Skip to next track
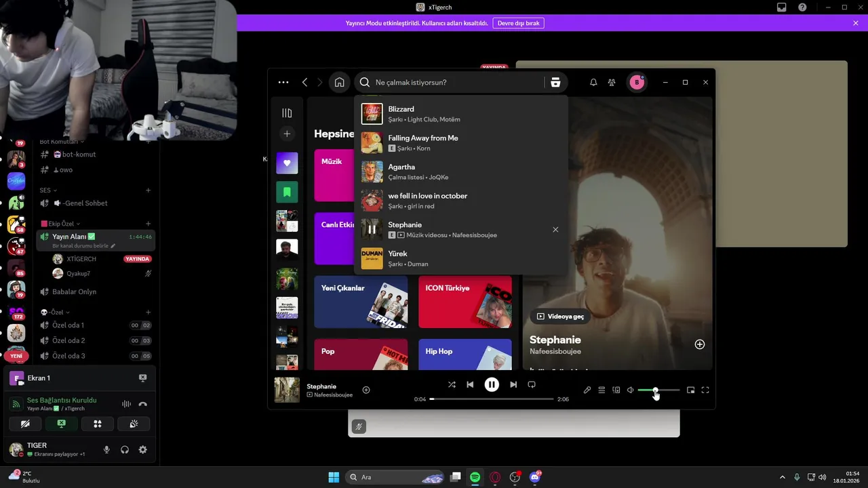Image resolution: width=868 pixels, height=488 pixels. 513,384
